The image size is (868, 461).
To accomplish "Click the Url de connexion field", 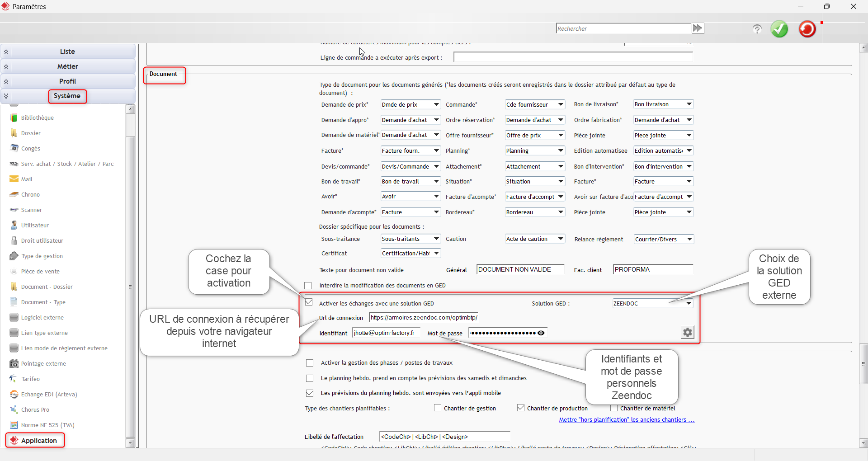I will (423, 317).
